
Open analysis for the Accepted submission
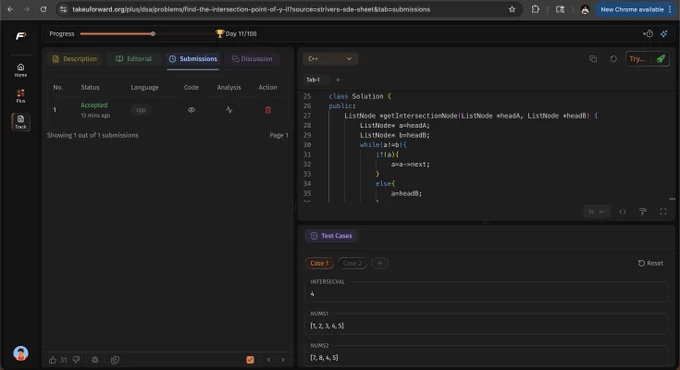229,110
